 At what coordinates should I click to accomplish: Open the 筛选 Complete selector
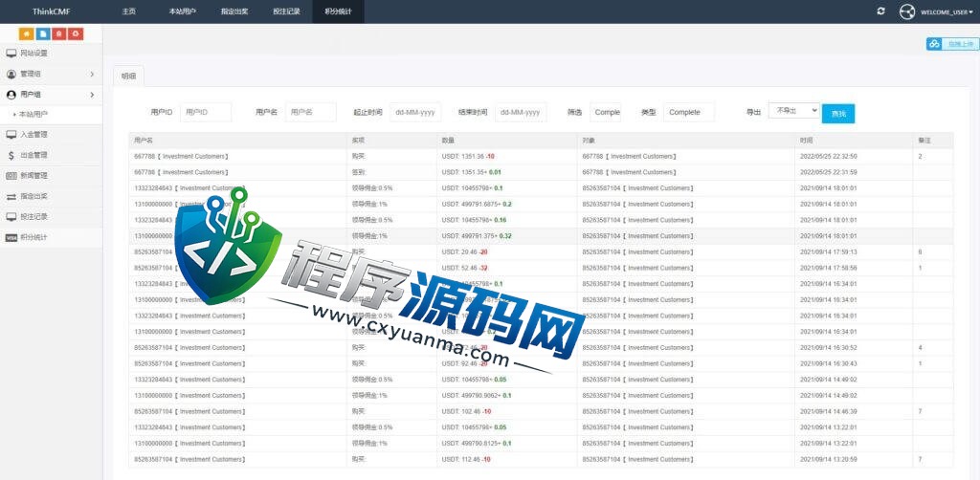606,113
